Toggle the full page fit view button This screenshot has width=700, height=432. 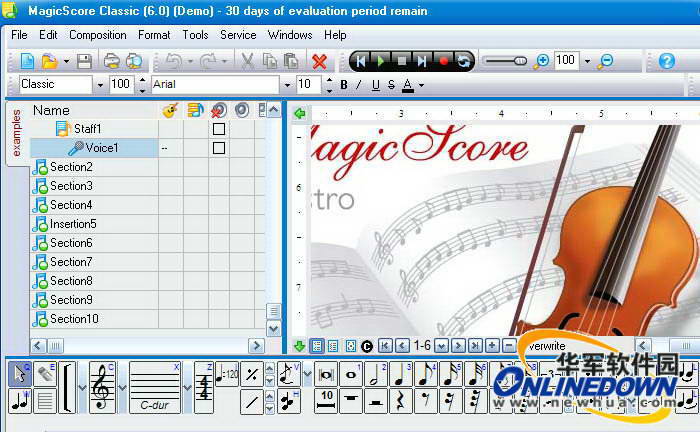[x=350, y=346]
